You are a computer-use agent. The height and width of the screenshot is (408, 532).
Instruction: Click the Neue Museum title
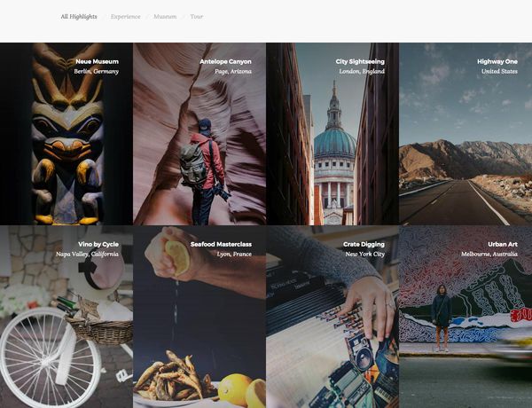pos(97,61)
